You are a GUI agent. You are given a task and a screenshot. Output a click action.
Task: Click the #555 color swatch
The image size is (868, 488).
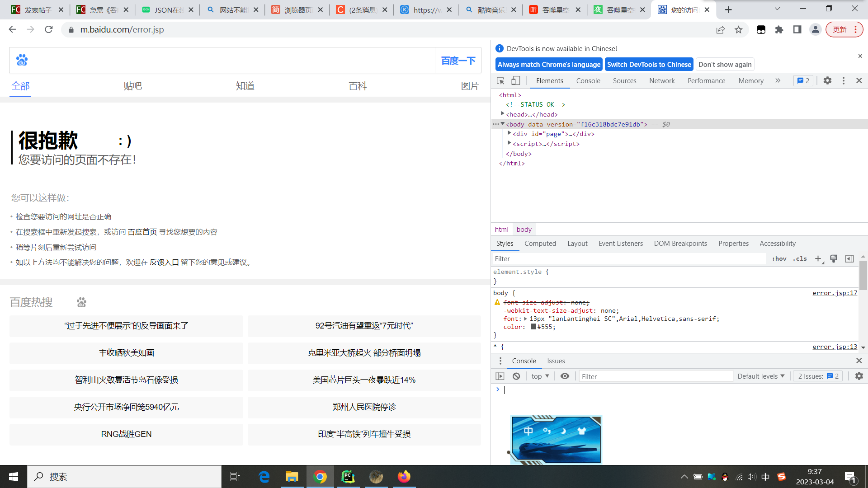(533, 327)
